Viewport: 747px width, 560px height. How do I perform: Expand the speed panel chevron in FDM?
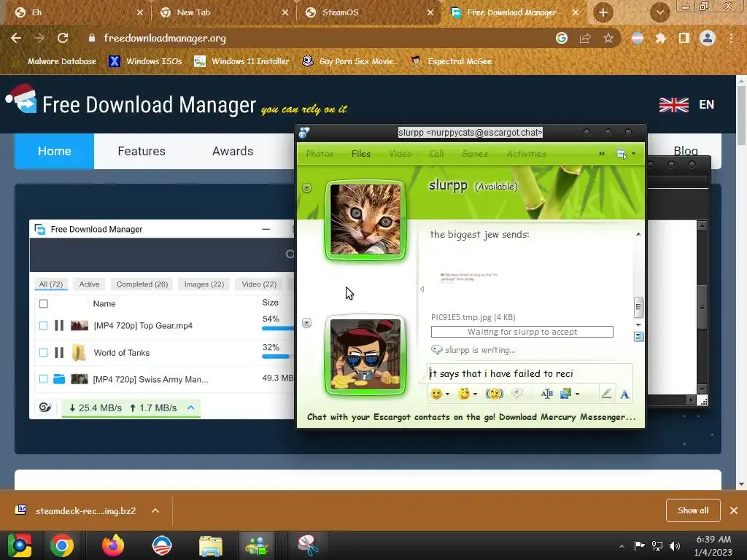click(x=191, y=408)
